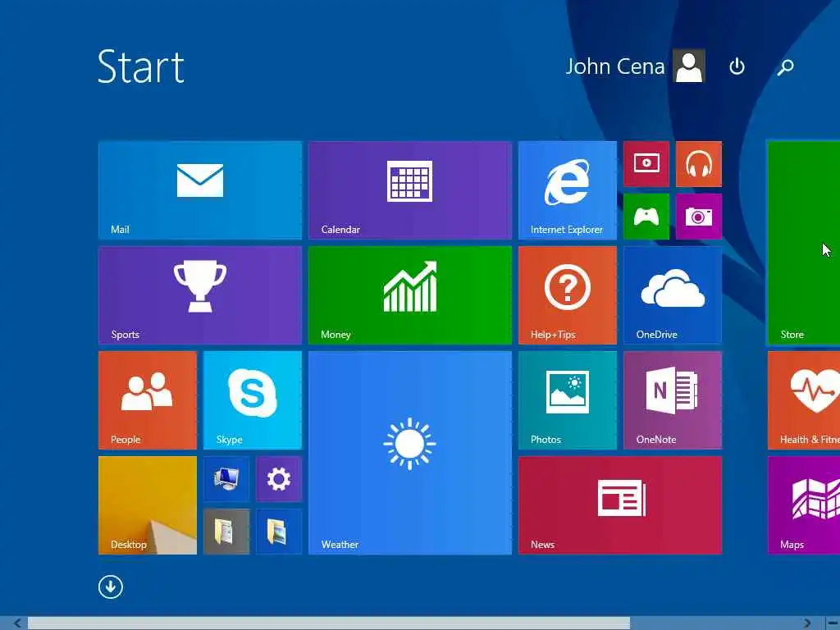The image size is (840, 630).
Task: Open the News tile
Action: click(620, 505)
